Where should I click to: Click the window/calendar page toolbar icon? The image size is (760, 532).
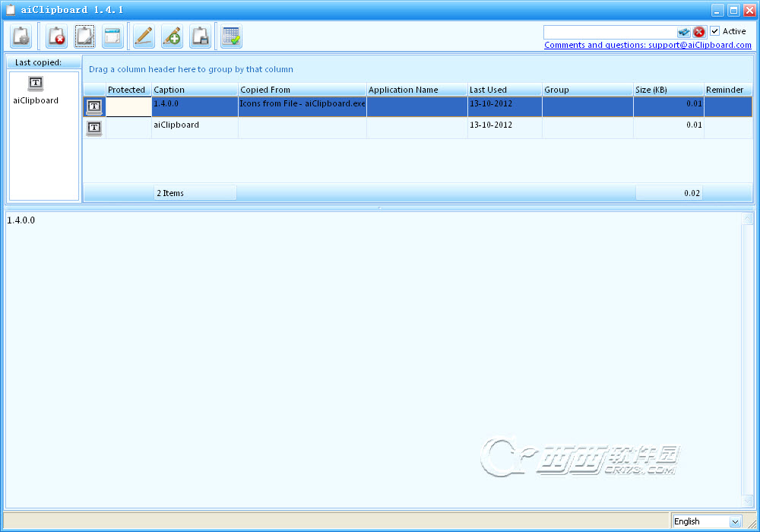coord(112,36)
